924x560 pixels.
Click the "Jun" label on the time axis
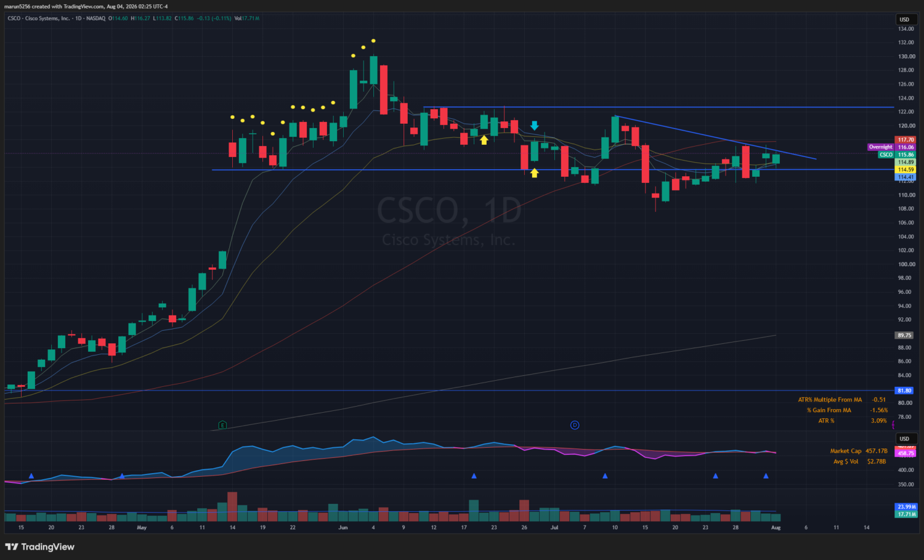(343, 527)
